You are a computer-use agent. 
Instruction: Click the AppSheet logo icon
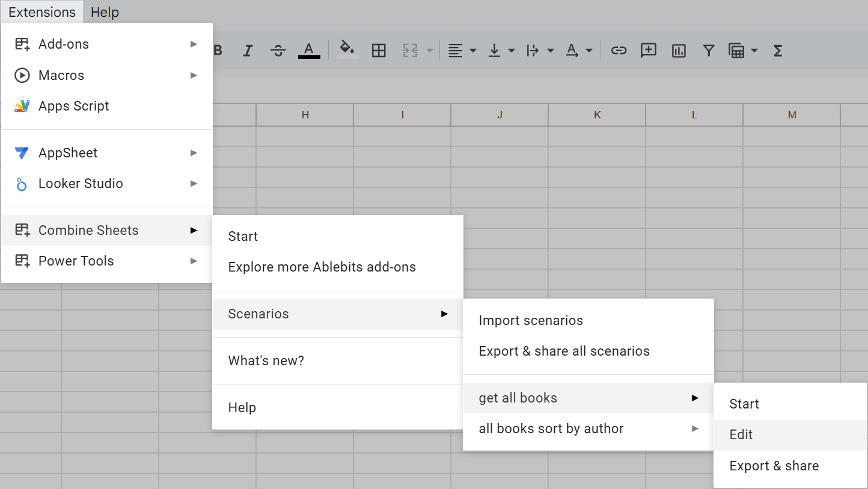coord(22,153)
